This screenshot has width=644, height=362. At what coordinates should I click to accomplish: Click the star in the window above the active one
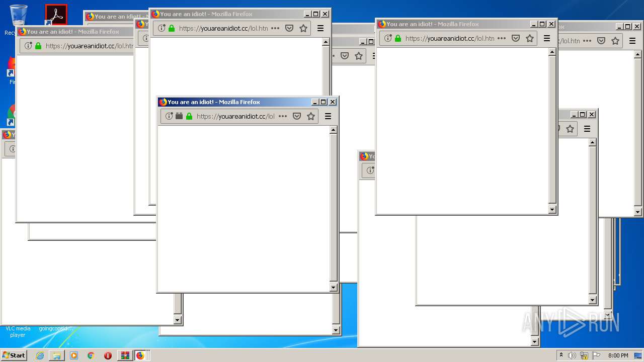tap(303, 28)
